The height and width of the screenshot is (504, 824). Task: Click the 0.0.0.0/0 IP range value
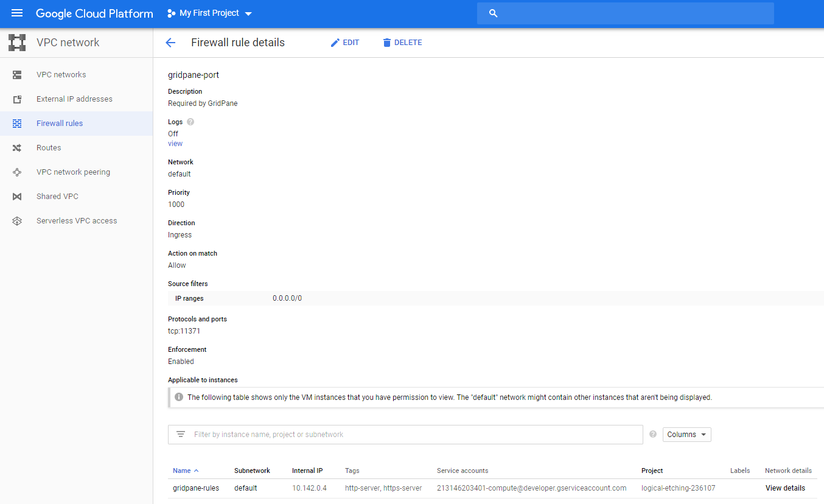coord(287,298)
